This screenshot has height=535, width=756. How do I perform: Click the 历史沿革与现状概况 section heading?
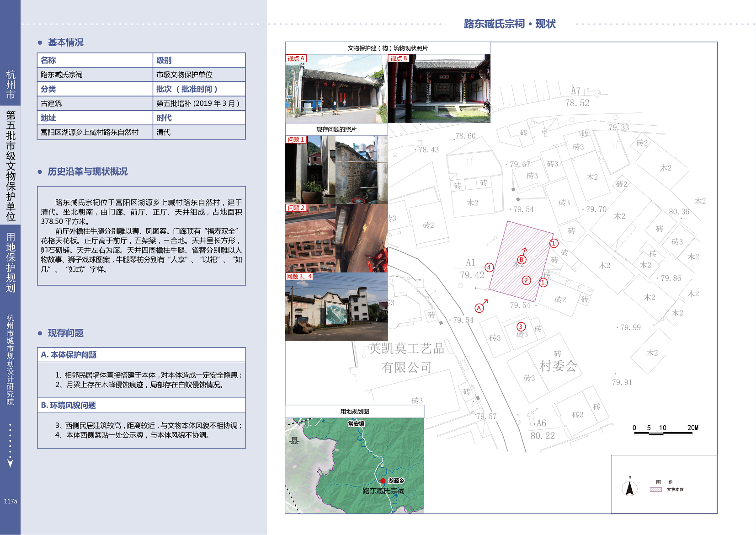88,172
